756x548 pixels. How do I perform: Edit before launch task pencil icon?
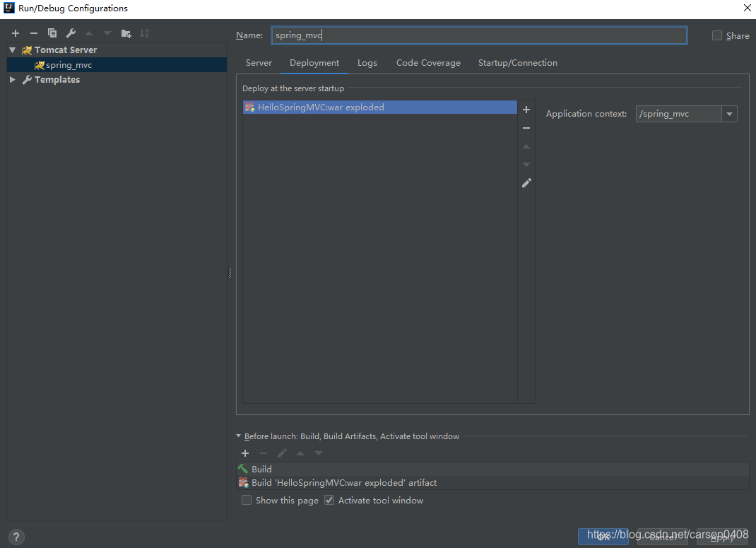(x=282, y=453)
